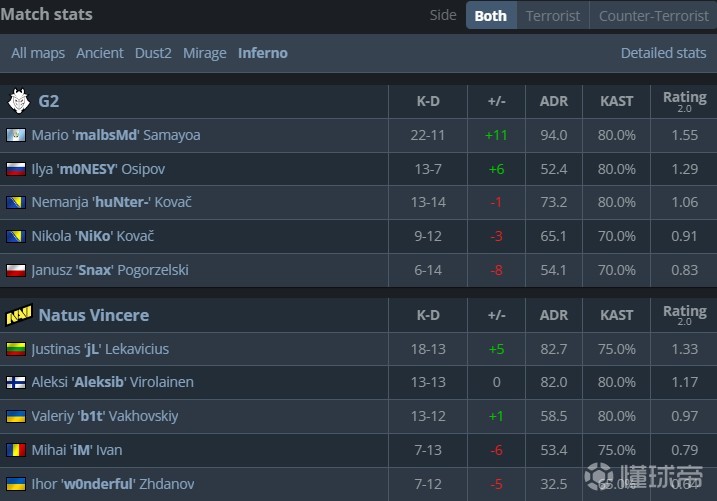Image resolution: width=717 pixels, height=501 pixels.
Task: Open NiKo's player profile link
Action: [93, 236]
